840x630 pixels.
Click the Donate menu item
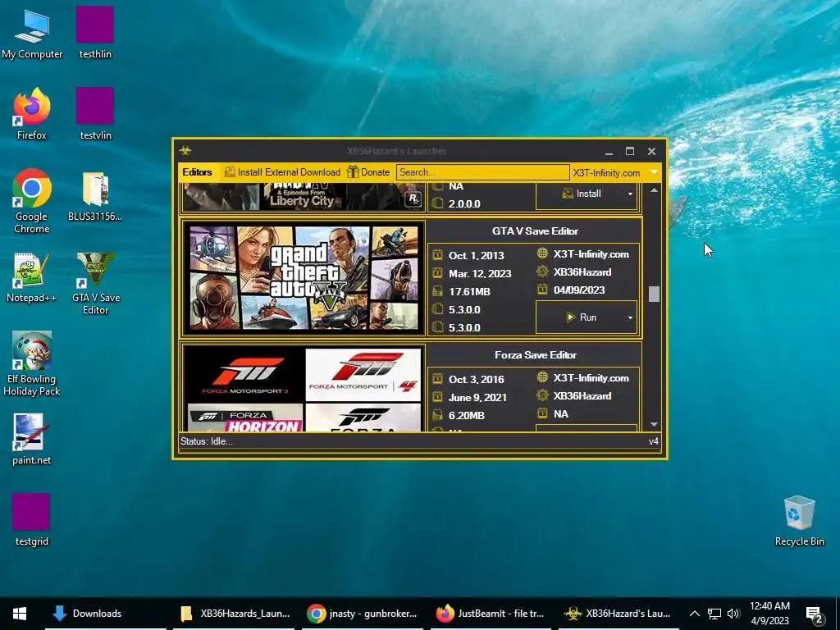click(x=368, y=172)
